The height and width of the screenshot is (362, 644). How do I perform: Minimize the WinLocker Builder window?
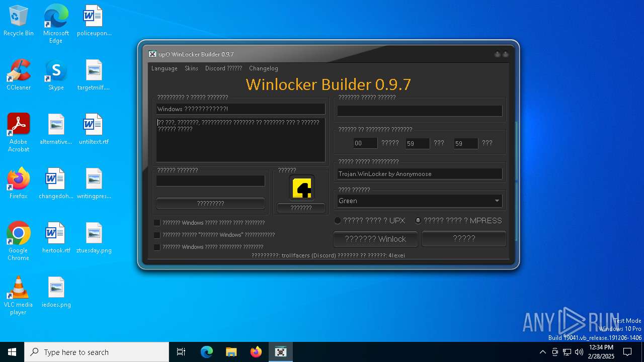pos(497,54)
